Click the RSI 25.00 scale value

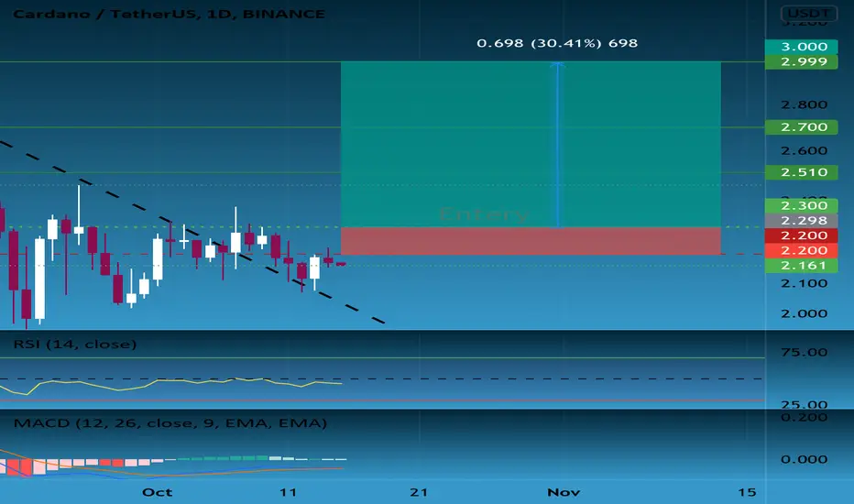click(804, 404)
